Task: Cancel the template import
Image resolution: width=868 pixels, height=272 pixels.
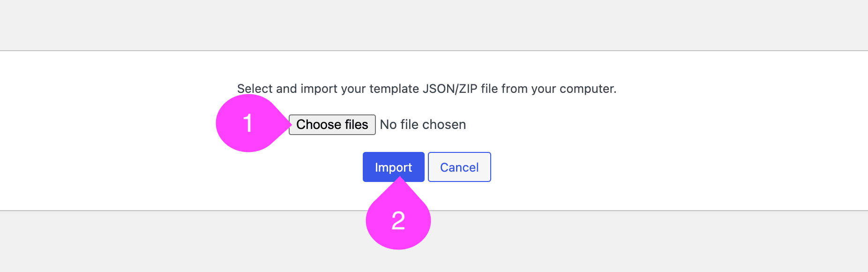Action: coord(459,167)
